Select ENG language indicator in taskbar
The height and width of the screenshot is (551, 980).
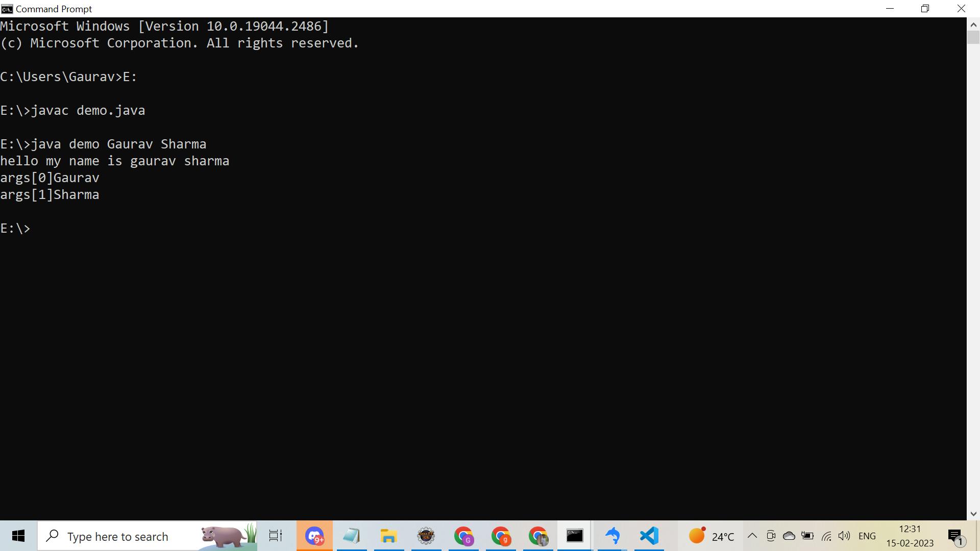(868, 536)
